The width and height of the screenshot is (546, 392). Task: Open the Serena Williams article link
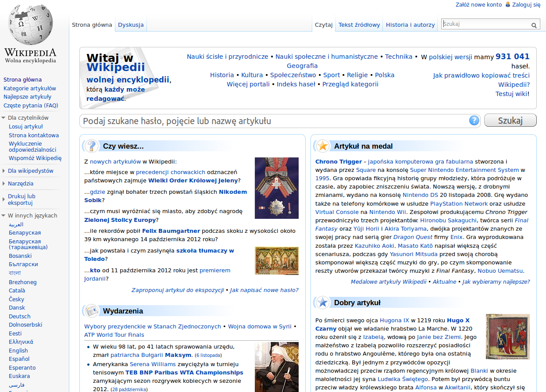pos(153,364)
